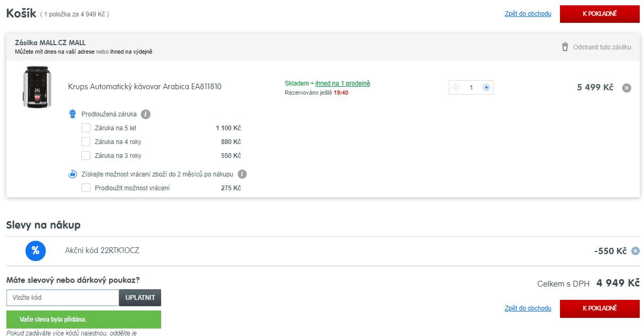
Task: Click Odstranit tuto zásilku text
Action: 602,47
